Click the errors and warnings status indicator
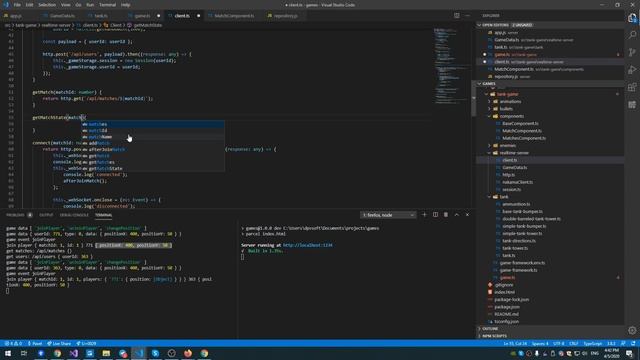Viewport: 640px width, 360px height. [x=13, y=344]
